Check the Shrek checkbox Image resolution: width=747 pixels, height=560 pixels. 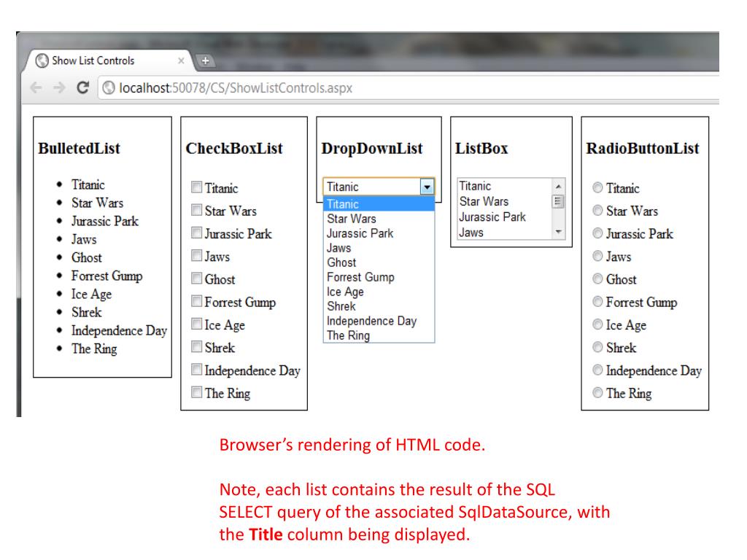click(196, 346)
